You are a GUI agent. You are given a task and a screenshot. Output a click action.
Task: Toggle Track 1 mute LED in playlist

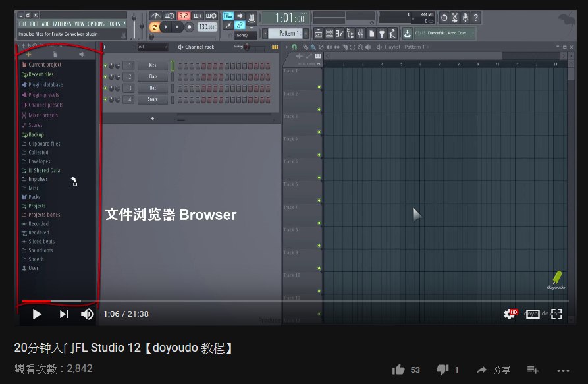click(x=319, y=87)
